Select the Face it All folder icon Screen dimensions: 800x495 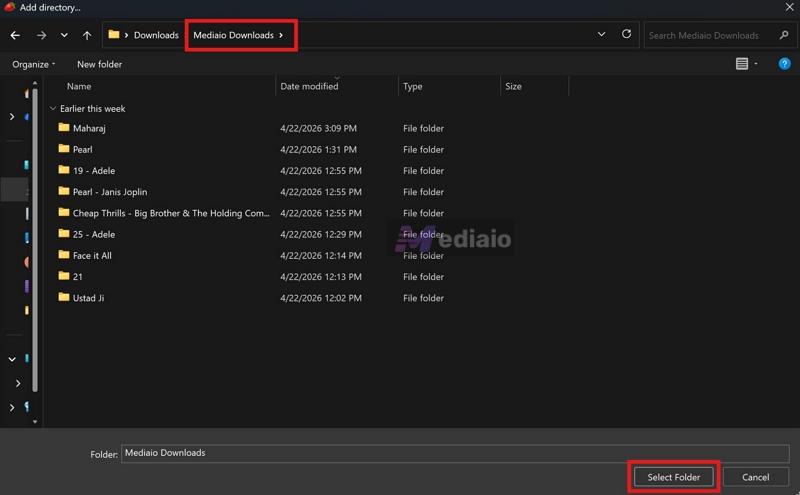point(64,254)
